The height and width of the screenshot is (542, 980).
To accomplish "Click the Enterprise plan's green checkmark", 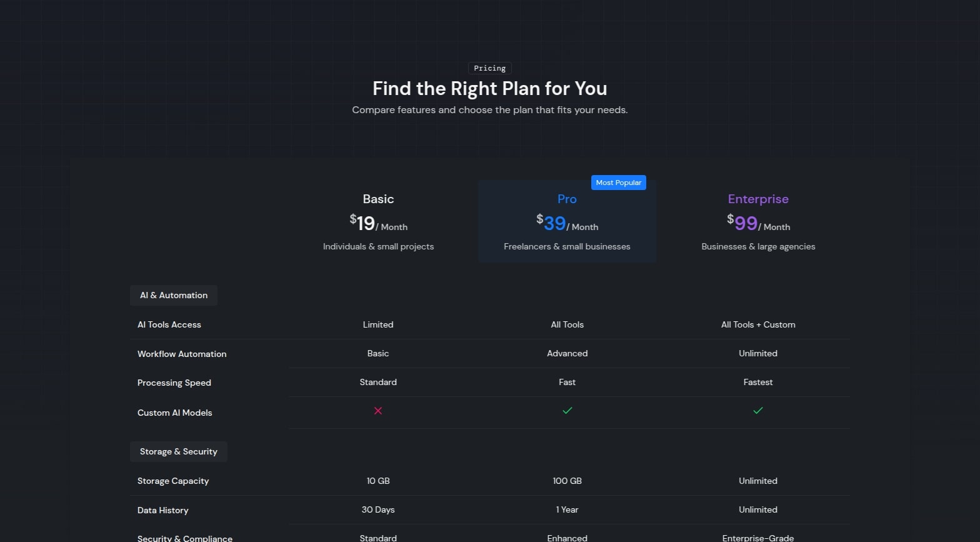I will coord(757,411).
